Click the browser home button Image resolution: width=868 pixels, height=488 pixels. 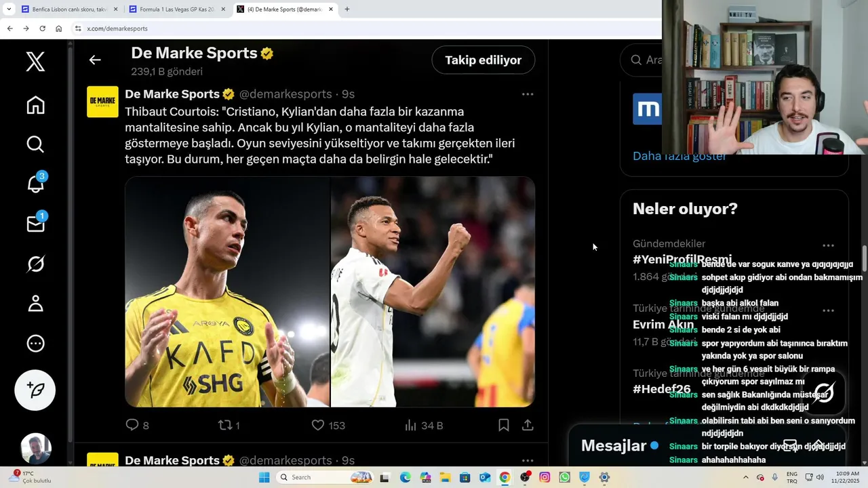tap(59, 28)
